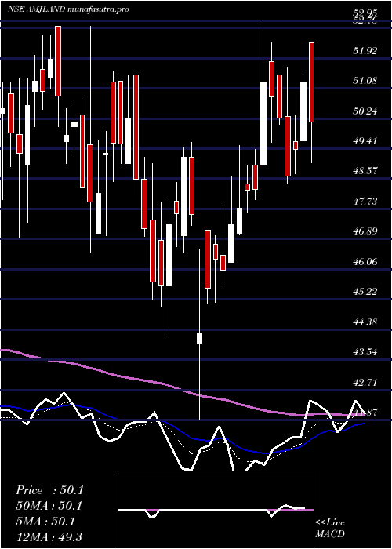Select the 42.71 price axis label
The image size is (392, 549).
(x=365, y=382)
